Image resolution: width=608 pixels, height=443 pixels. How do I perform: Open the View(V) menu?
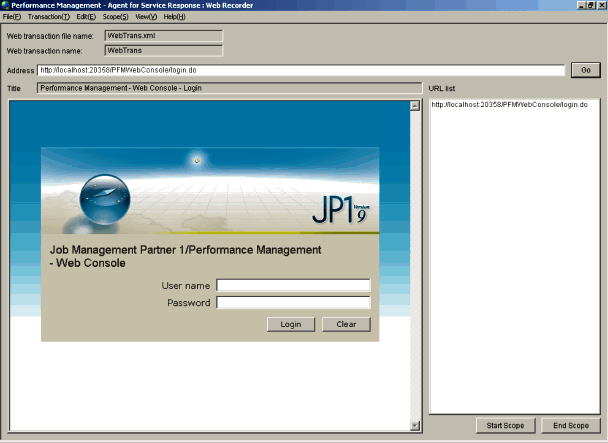coord(146,17)
